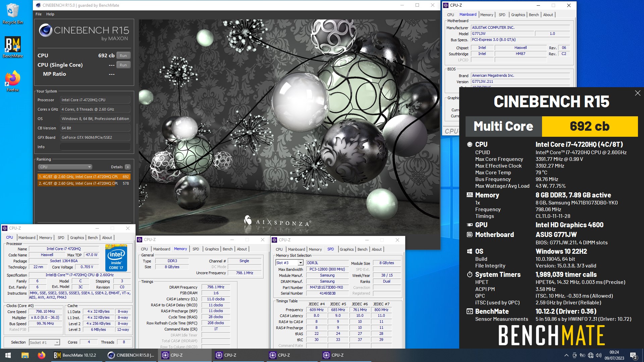Open the File menu in Cinebench
Image resolution: width=644 pixels, height=362 pixels.
tap(39, 14)
